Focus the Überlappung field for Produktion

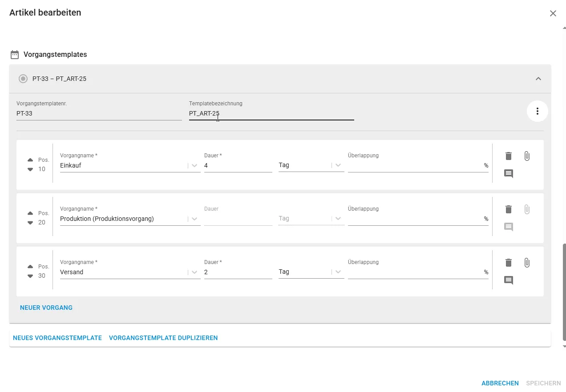point(418,219)
